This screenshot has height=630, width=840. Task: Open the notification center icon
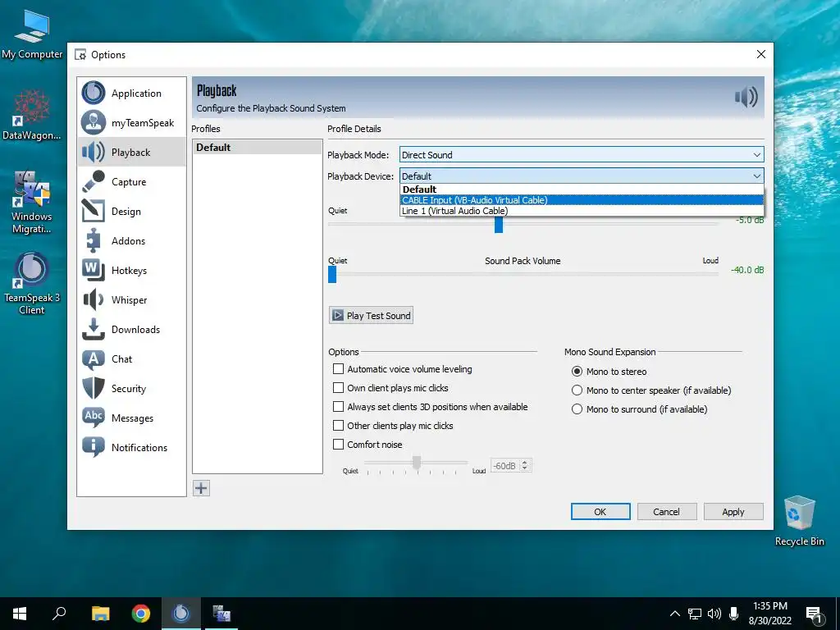[813, 614]
